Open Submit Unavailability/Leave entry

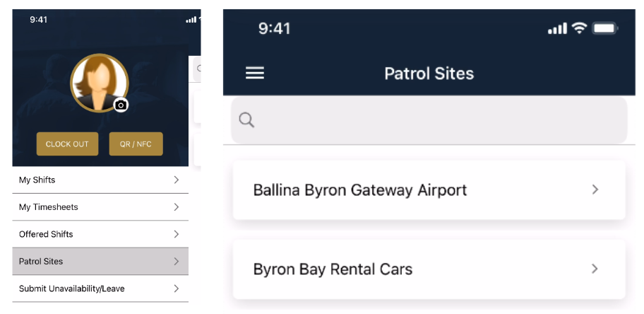point(100,289)
